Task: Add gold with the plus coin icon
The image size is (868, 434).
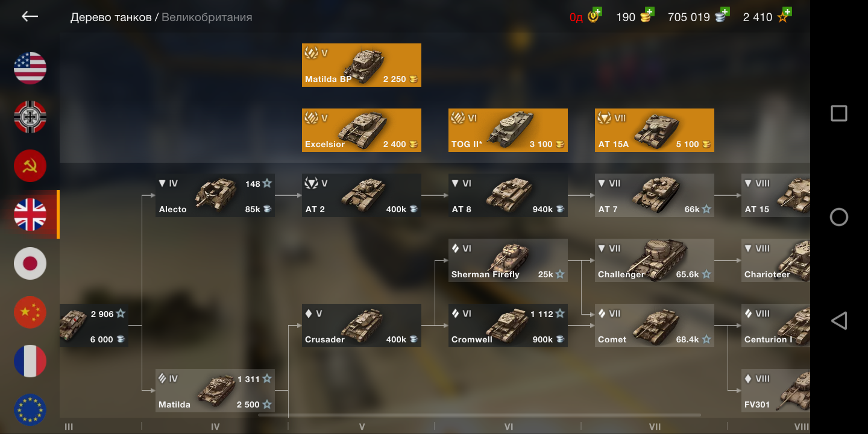Action: coord(647,16)
